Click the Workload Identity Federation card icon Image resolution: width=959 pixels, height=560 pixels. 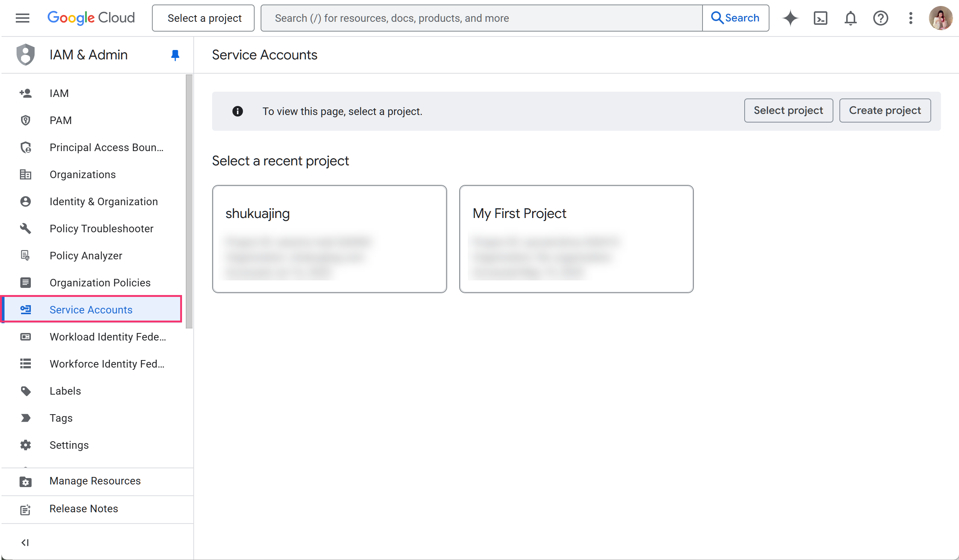tap(26, 336)
